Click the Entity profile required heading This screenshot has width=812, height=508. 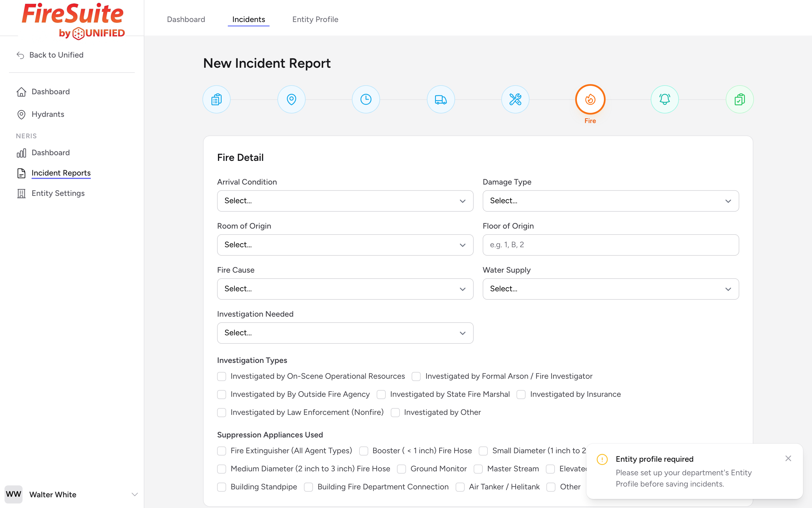click(654, 459)
